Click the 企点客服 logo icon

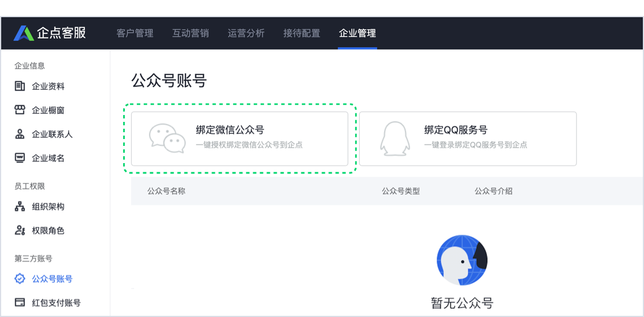(x=24, y=33)
